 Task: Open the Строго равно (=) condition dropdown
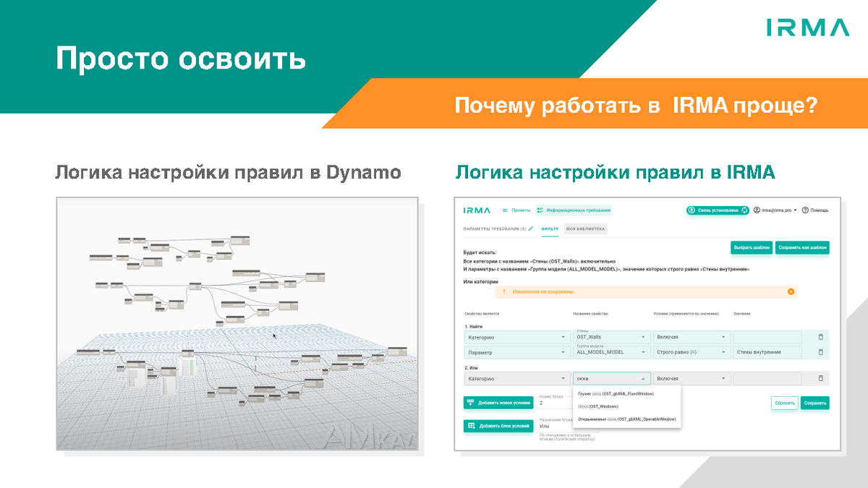coord(691,352)
